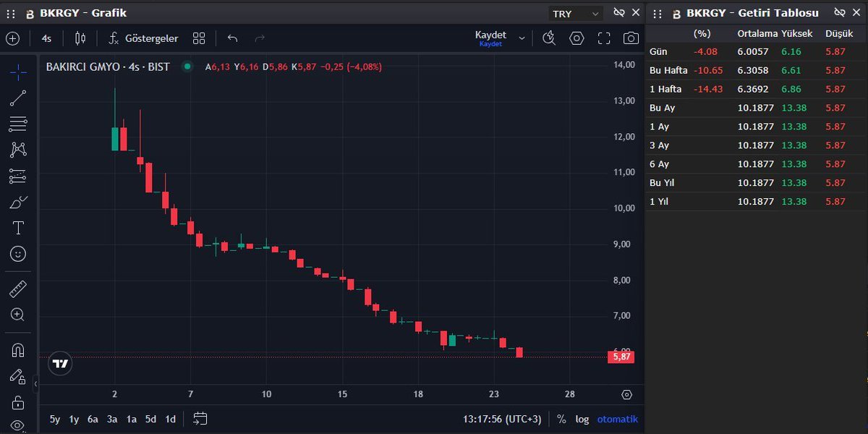The image size is (868, 434).
Task: Select the brush drawing tool
Action: click(x=18, y=202)
